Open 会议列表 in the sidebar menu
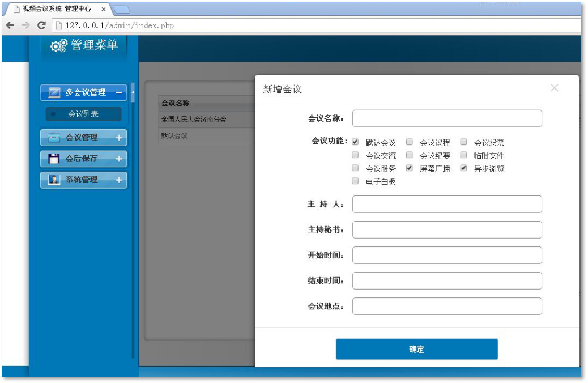Image resolution: width=588 pixels, height=383 pixels. pos(84,114)
